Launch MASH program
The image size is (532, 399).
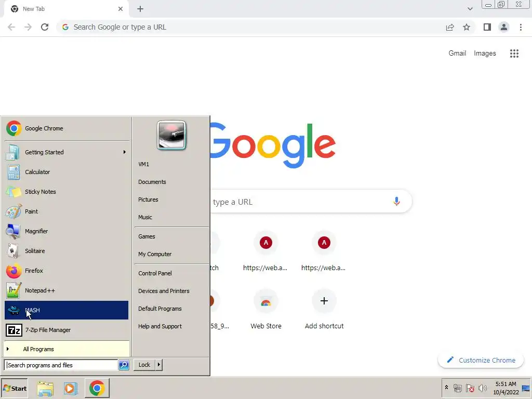(66, 310)
